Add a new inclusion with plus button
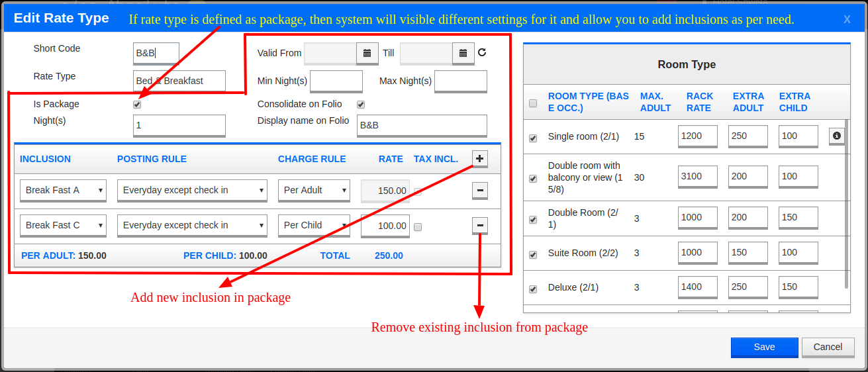Screen dimensions: 868x372 (x=480, y=159)
